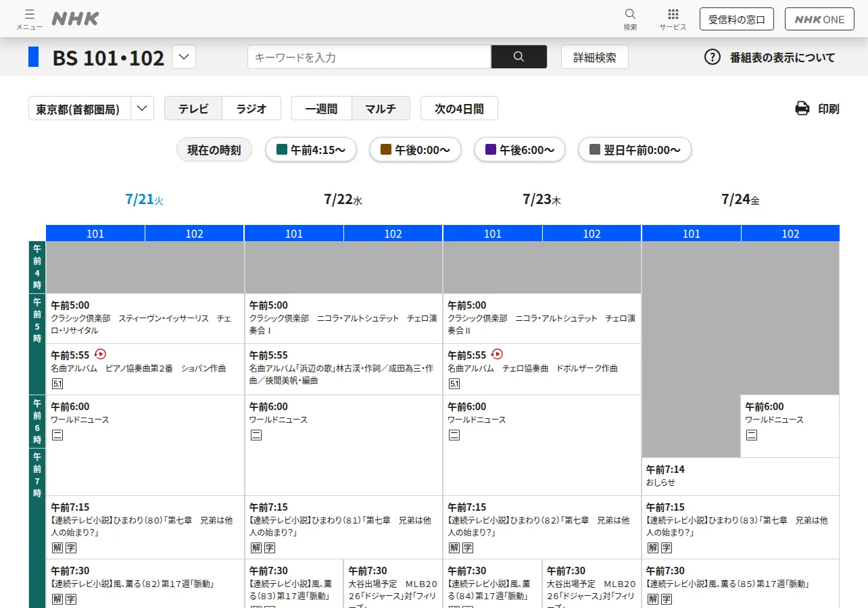Open 7/22 MLB ドジャース game on 102
Image resolution: width=868 pixels, height=608 pixels.
click(393, 584)
